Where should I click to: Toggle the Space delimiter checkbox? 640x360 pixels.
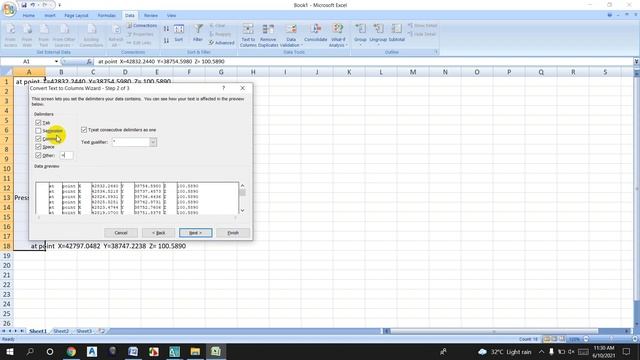[x=38, y=147]
